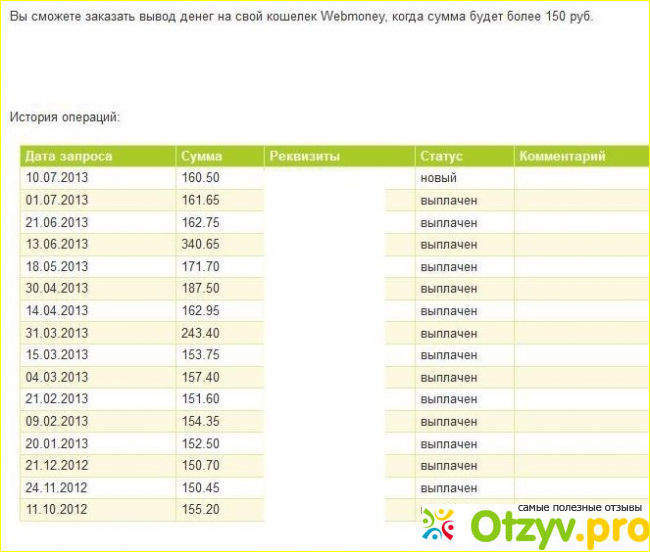This screenshot has height=552, width=650.
Task: Select the date 13.06.2013
Action: tap(57, 244)
